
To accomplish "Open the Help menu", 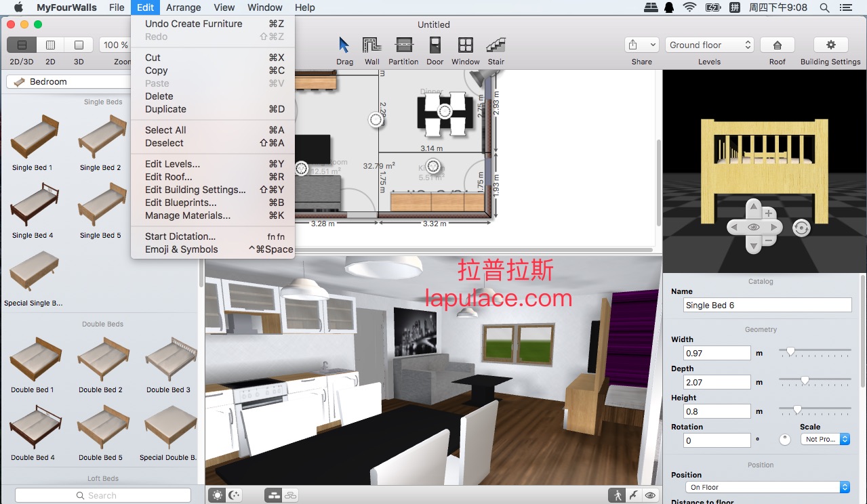I will tap(305, 7).
